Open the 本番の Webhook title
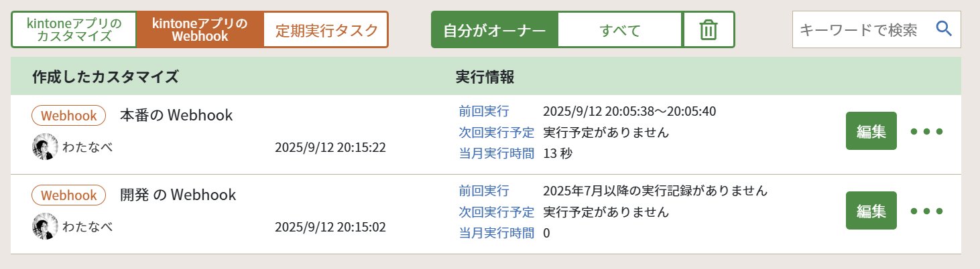 click(176, 115)
